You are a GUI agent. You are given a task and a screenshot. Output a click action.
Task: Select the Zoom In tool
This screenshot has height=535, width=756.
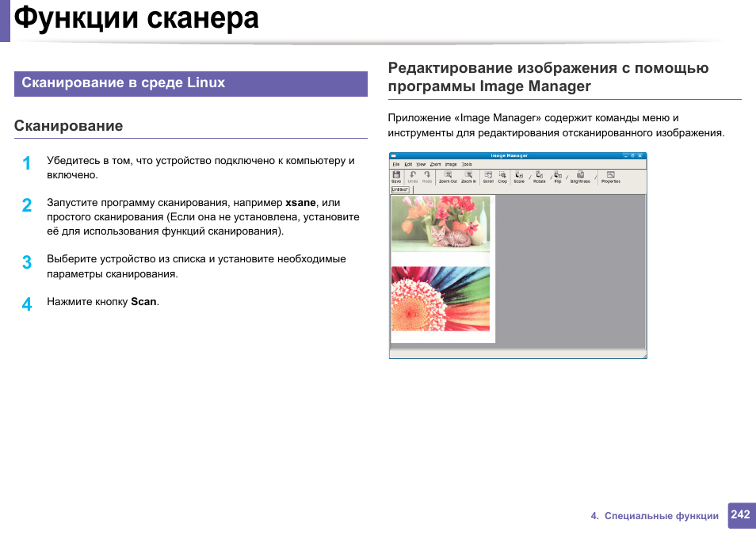[x=468, y=177]
